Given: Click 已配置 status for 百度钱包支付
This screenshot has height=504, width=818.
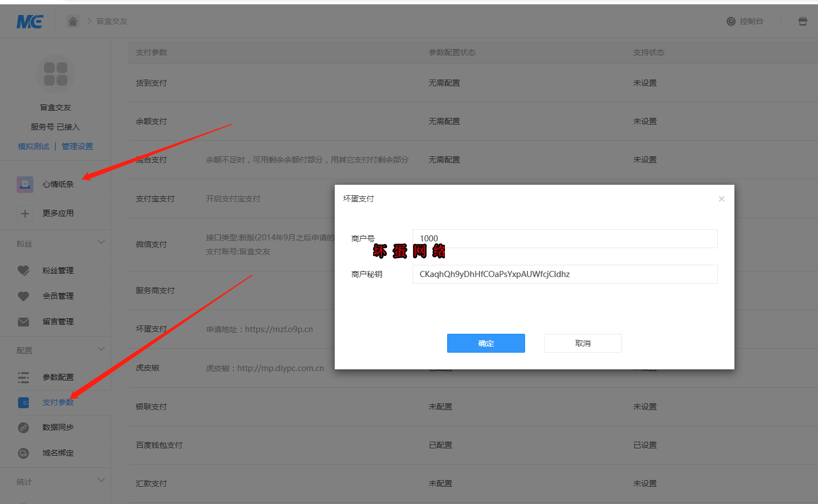Looking at the screenshot, I should tap(440, 445).
